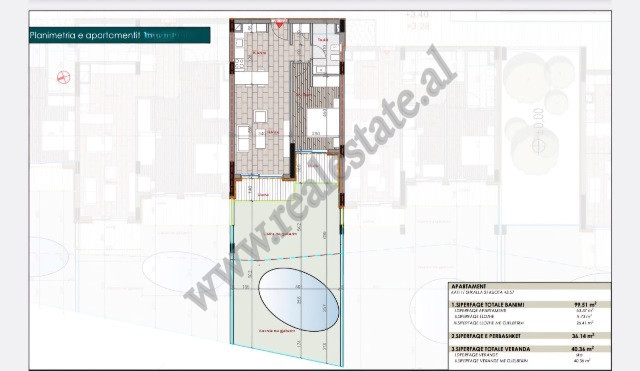
Task: Click the 'APARTAMENT' table header
Action: [x=469, y=287]
